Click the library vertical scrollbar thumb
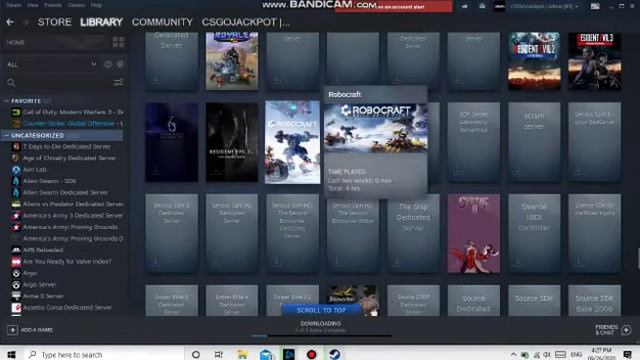Screen dimensions: 640x360 pos(638,258)
